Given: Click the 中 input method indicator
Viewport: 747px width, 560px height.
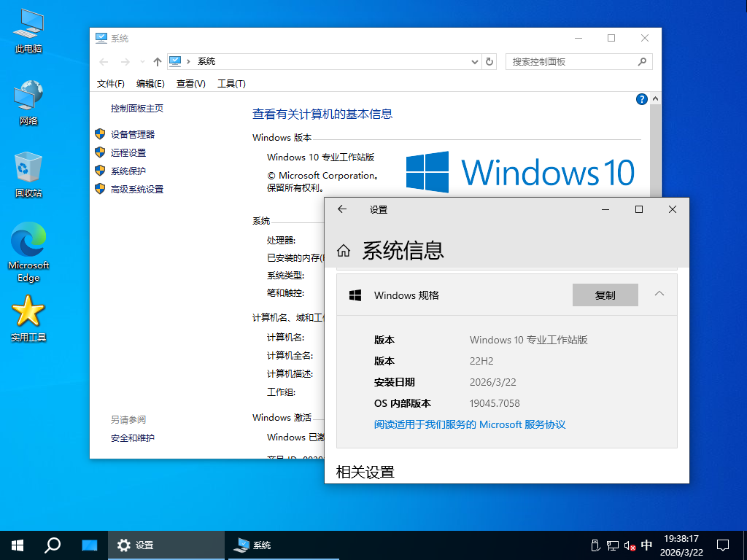Looking at the screenshot, I should point(646,545).
